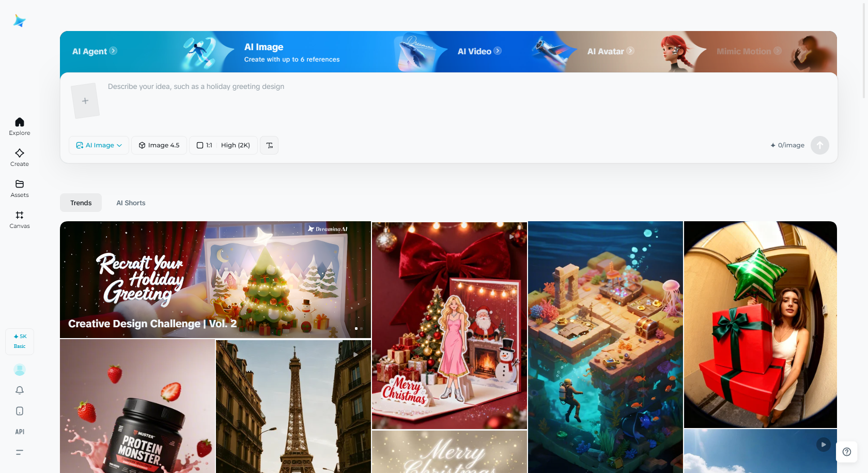Open the Explore section in the sidebar
This screenshot has width=868, height=473.
(19, 126)
